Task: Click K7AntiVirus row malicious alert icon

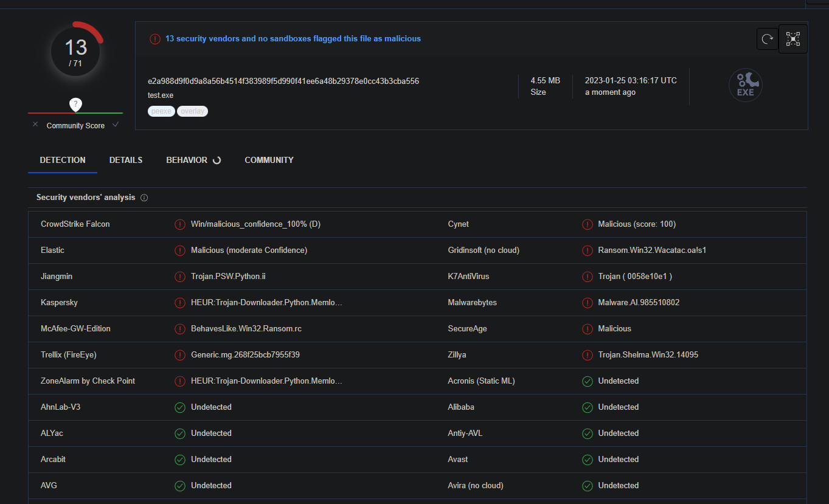Action: (x=588, y=277)
